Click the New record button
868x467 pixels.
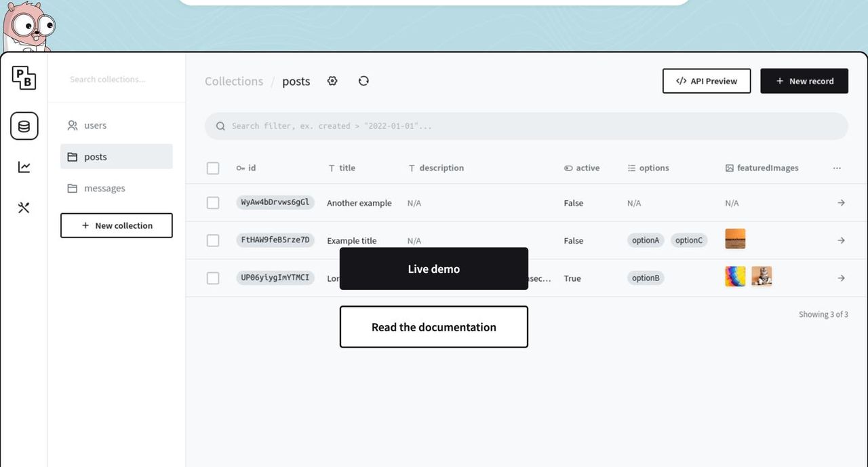click(x=804, y=81)
